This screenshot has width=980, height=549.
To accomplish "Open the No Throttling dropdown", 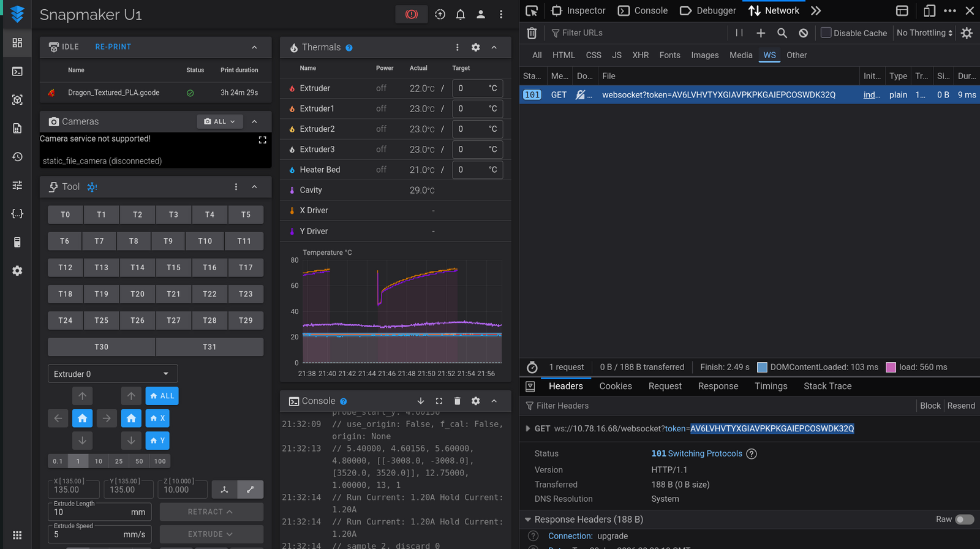I will click(x=924, y=33).
